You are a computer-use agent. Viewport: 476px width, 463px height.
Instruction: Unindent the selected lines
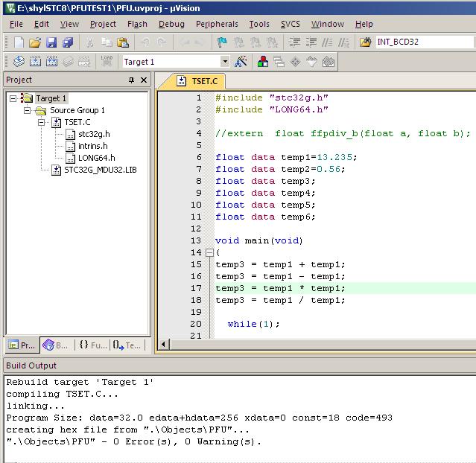(x=311, y=42)
